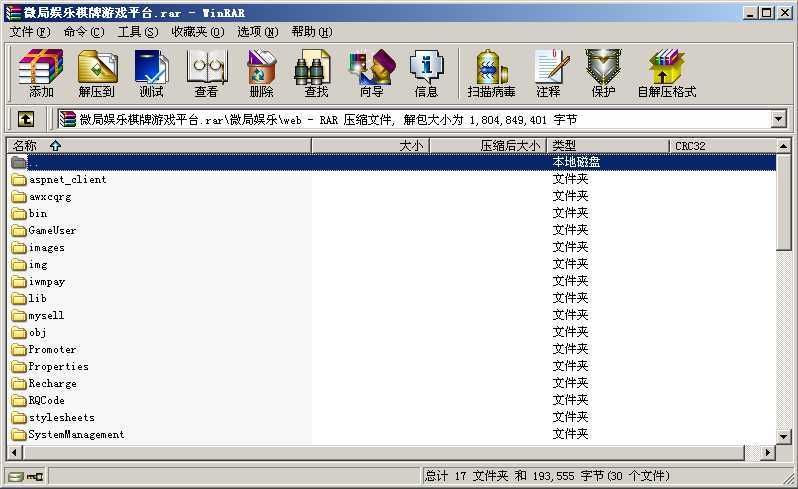This screenshot has height=489, width=798.
Task: Open the 帮助(H) menu
Action: coord(312,32)
